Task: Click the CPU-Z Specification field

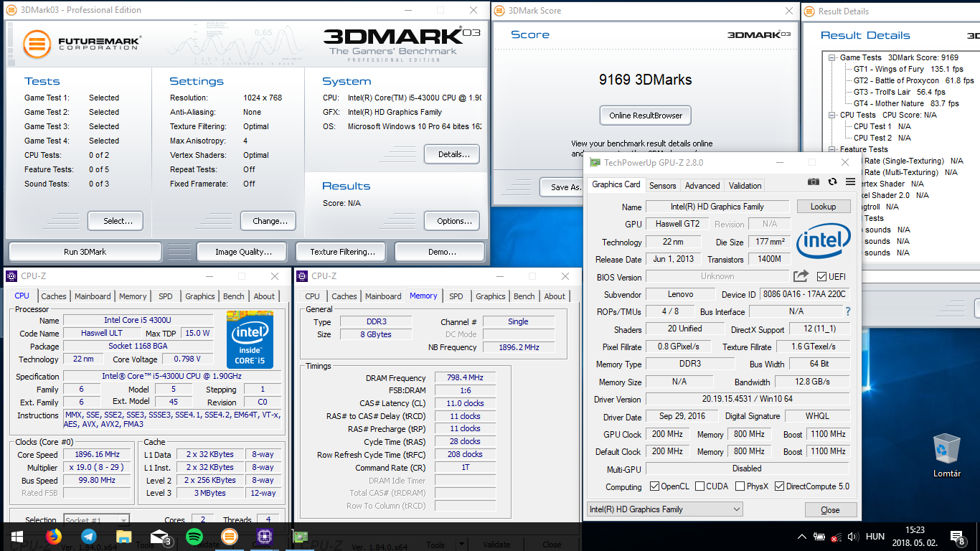Action: [172, 377]
